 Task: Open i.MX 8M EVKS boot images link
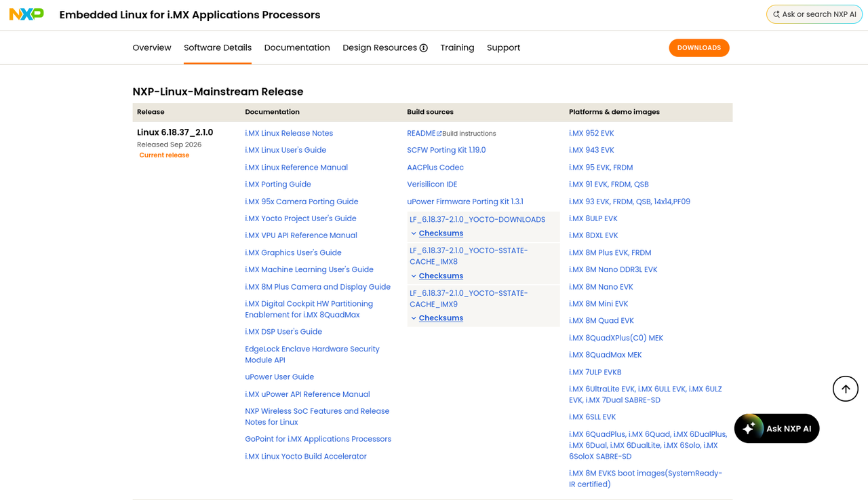[646, 479]
